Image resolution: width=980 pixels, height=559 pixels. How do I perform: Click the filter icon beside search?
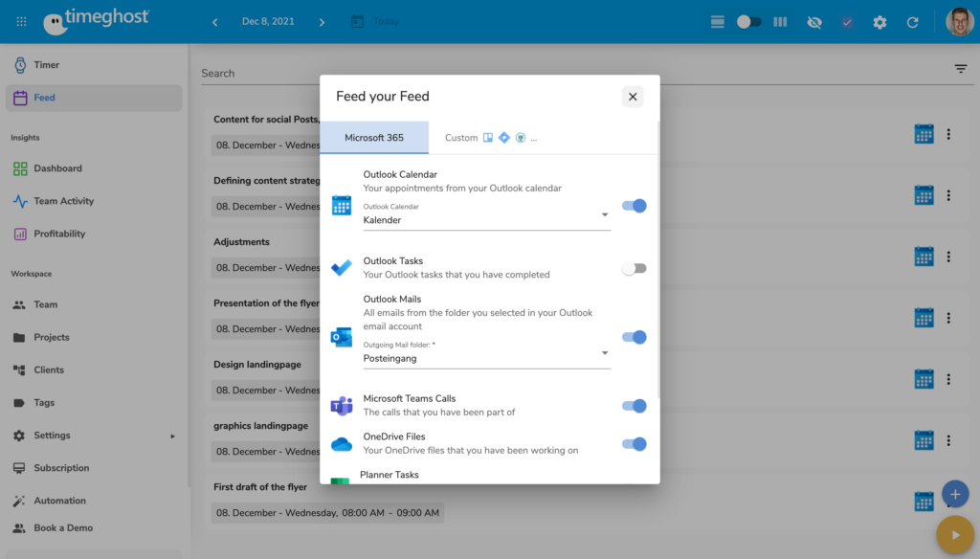point(960,69)
